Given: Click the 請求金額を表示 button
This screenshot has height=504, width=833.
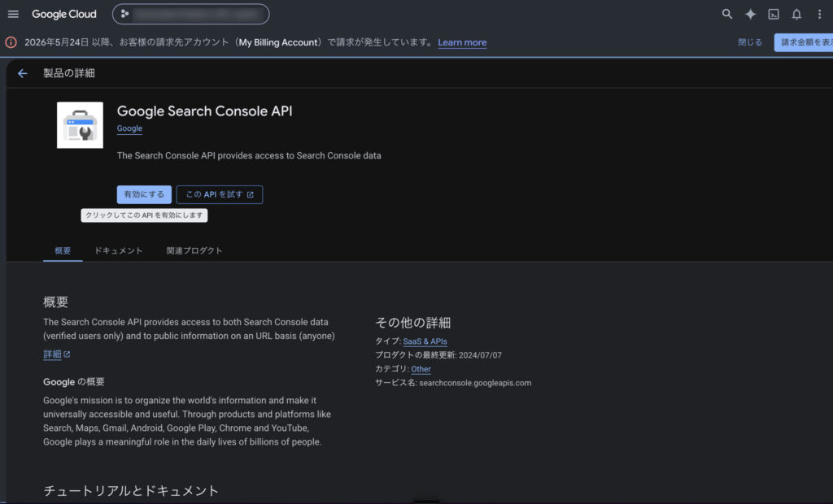Looking at the screenshot, I should point(804,42).
